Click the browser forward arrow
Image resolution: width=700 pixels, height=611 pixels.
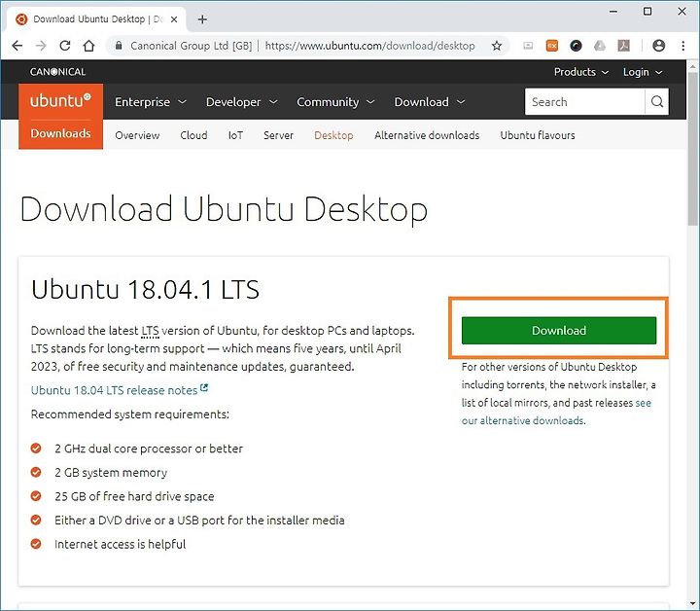point(41,46)
